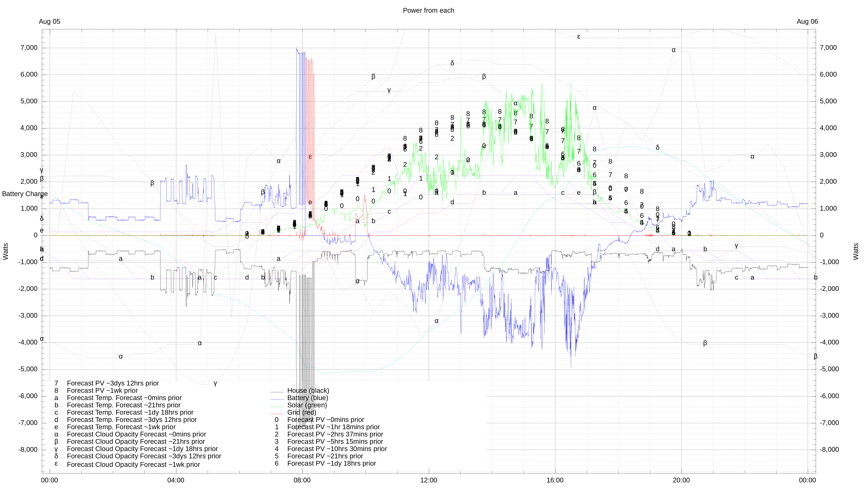The width and height of the screenshot is (868, 488).
Task: Select legend entry 'Solar (green)'
Action: (307, 405)
